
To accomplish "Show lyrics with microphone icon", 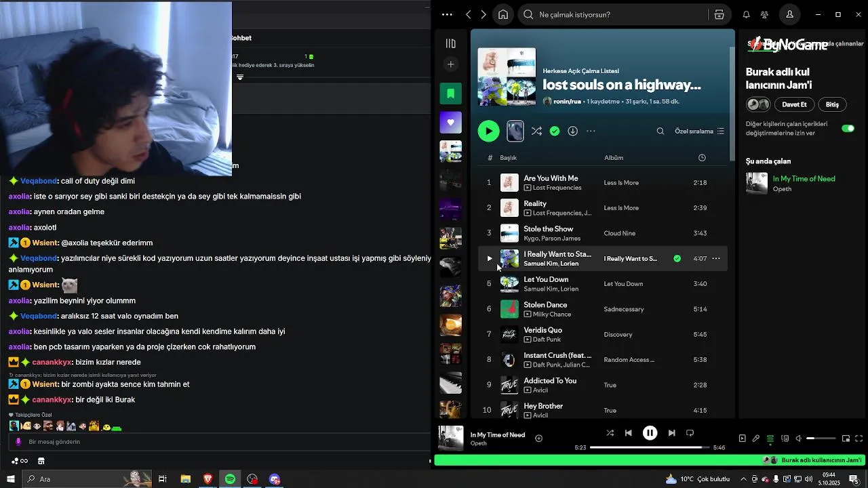I will (756, 439).
